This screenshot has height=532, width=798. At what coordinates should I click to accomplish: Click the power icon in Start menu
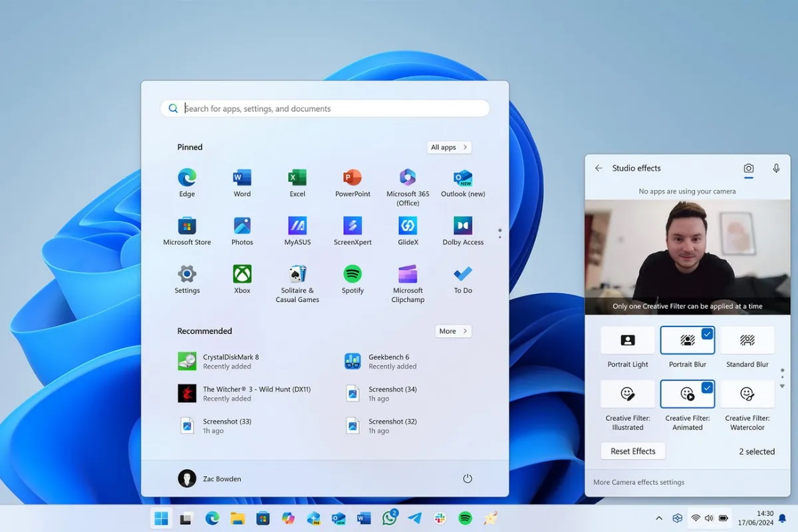coord(467,479)
